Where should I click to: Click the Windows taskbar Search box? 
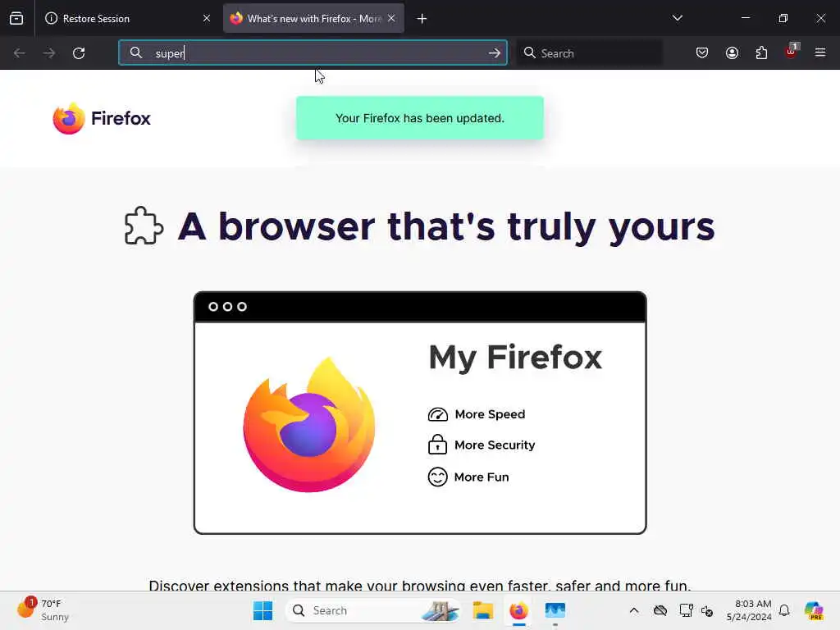[x=373, y=610]
